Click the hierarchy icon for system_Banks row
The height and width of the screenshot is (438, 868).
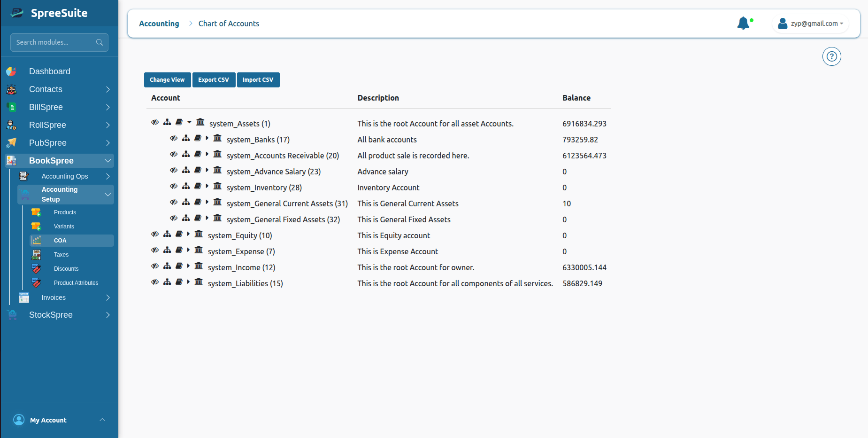(x=186, y=138)
